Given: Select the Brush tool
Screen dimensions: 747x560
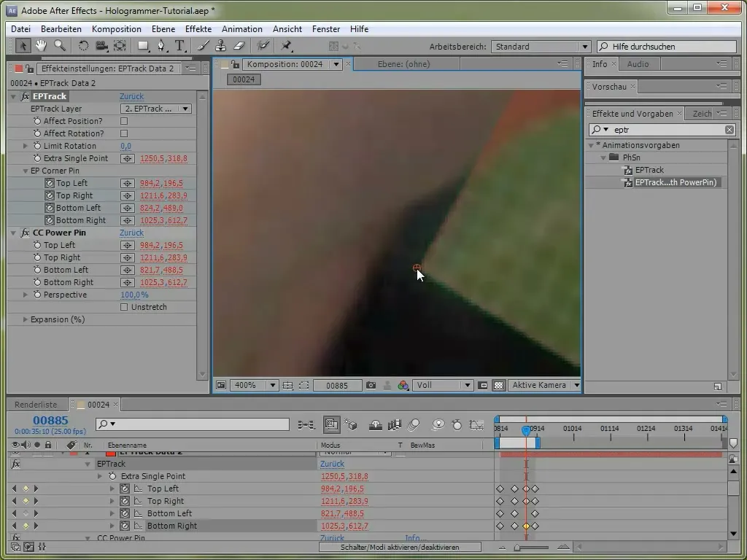Looking at the screenshot, I should pyautogui.click(x=204, y=46).
